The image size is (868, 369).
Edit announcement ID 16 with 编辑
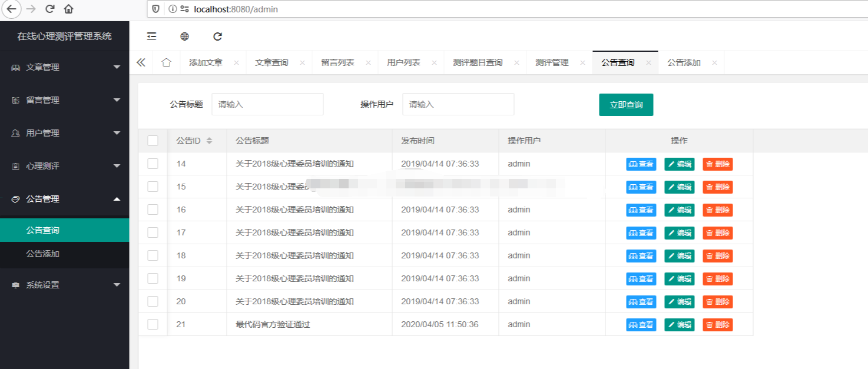pyautogui.click(x=680, y=210)
